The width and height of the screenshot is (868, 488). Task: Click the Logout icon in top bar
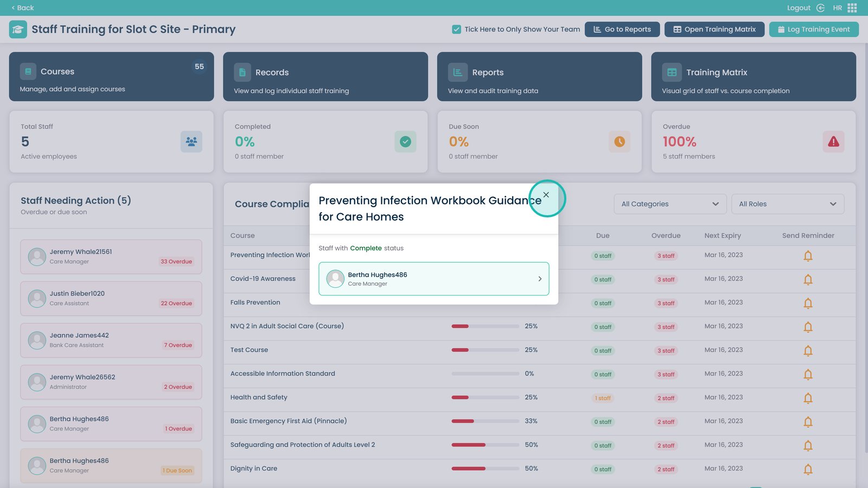coord(820,8)
